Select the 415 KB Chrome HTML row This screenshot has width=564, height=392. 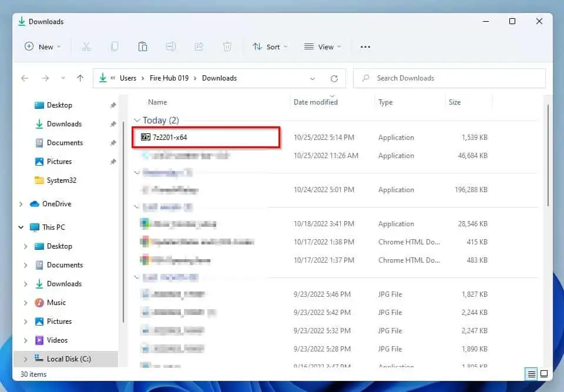tap(314, 242)
